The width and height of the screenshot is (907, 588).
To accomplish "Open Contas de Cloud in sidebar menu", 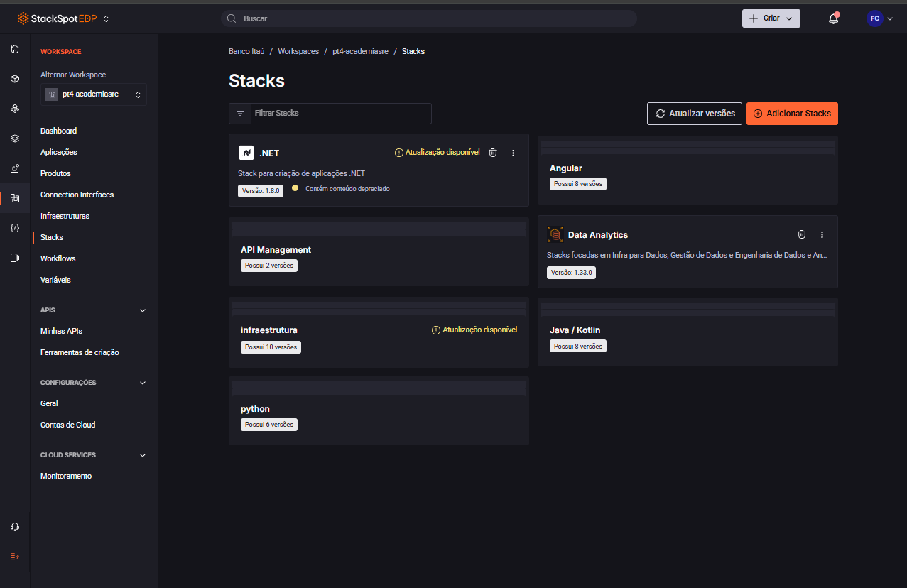I will coord(67,424).
